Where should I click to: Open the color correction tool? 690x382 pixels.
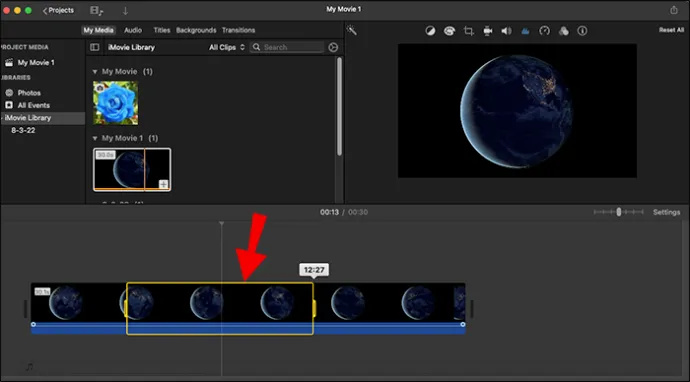449,31
